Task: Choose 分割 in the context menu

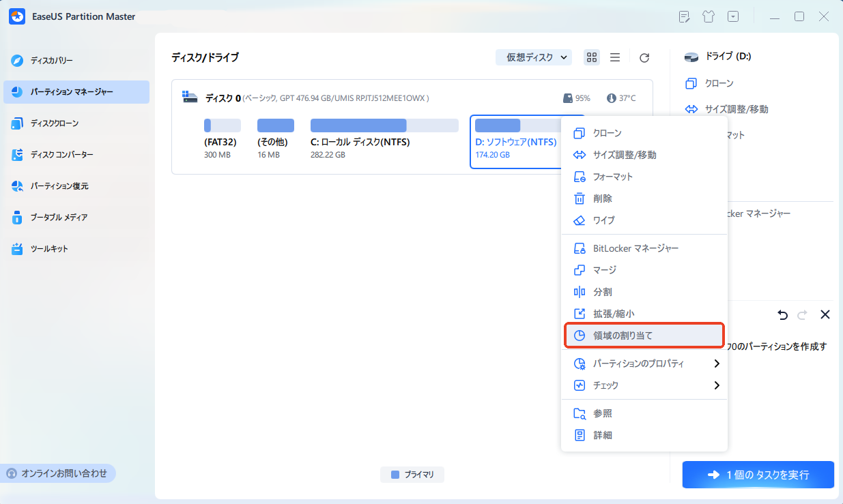Action: (x=644, y=292)
